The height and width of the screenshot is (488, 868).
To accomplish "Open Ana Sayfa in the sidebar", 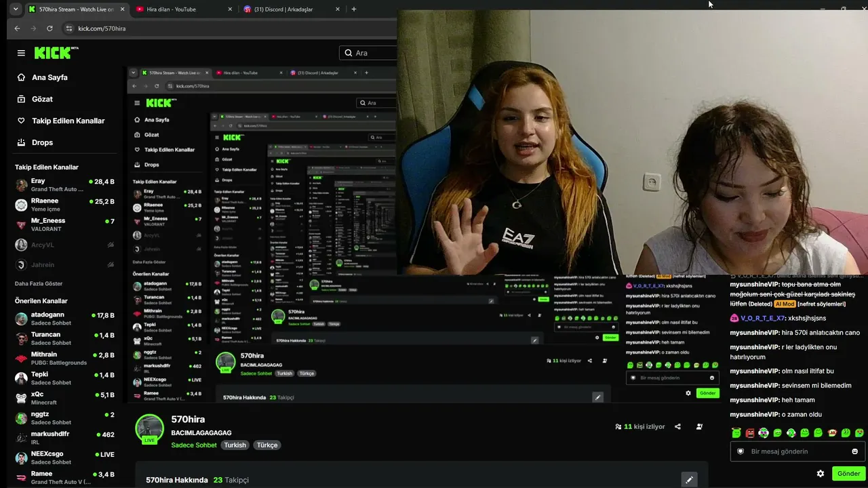I will click(50, 77).
